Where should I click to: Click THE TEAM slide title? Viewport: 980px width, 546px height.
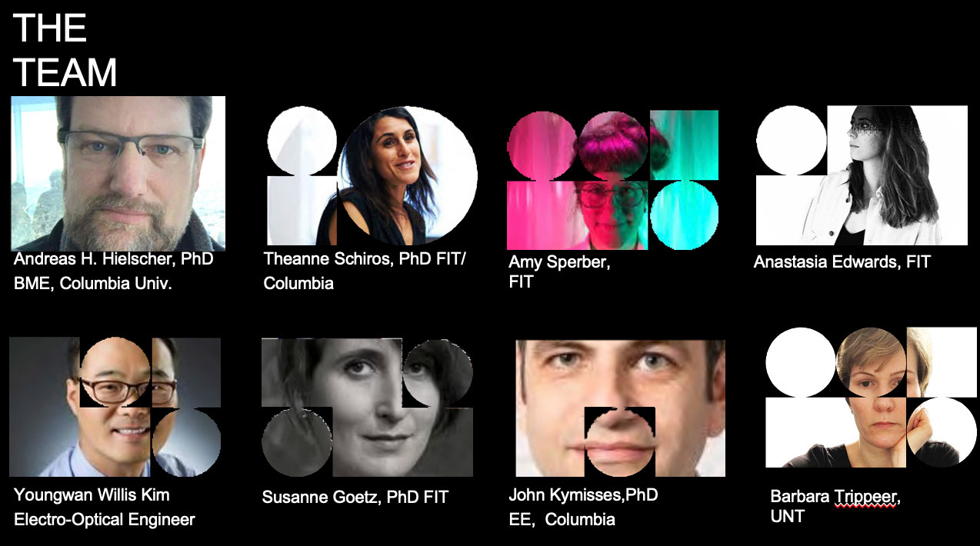(65, 51)
